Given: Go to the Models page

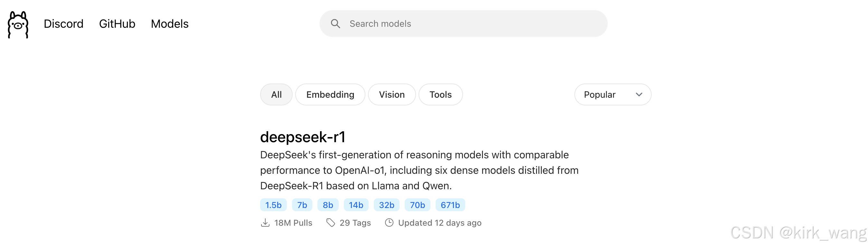Looking at the screenshot, I should click(169, 24).
